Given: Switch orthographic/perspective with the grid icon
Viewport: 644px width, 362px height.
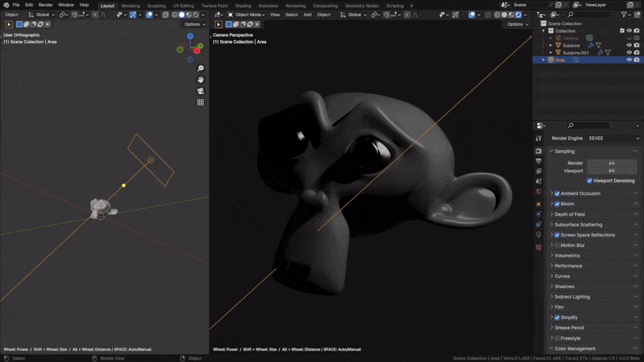Looking at the screenshot, I should (x=201, y=103).
